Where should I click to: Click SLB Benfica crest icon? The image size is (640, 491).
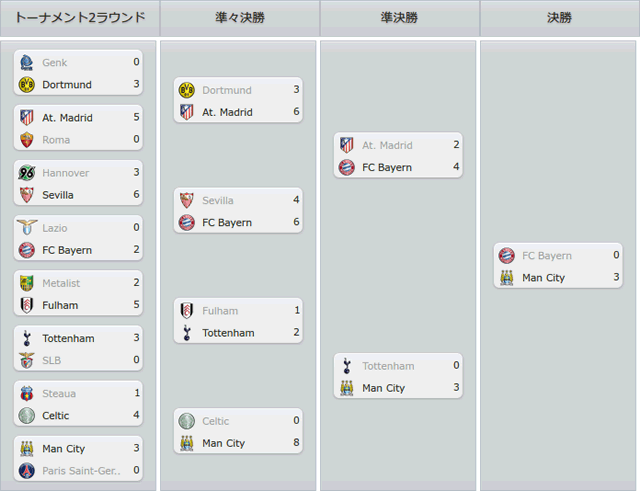[27, 360]
